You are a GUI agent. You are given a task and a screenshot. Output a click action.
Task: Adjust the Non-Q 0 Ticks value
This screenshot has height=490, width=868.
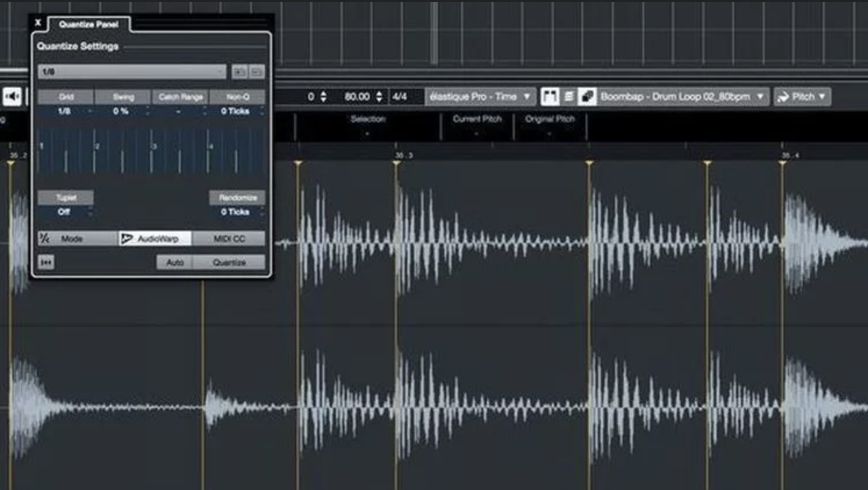click(x=238, y=111)
